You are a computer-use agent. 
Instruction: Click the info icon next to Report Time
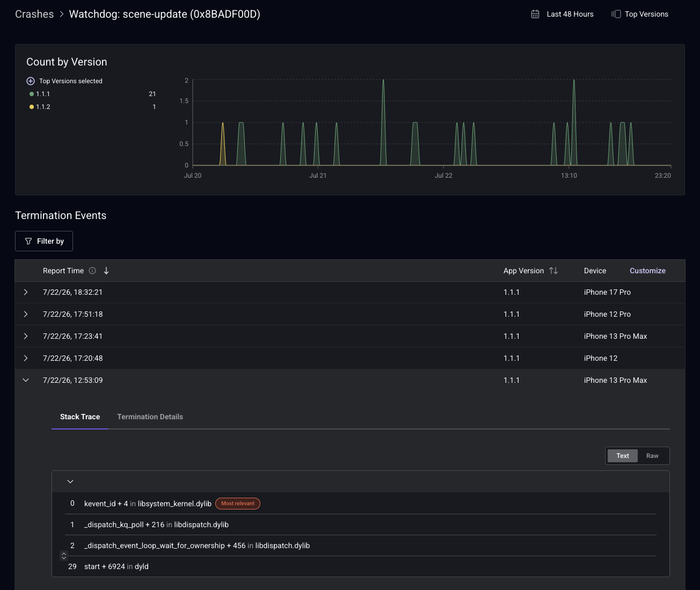point(92,271)
